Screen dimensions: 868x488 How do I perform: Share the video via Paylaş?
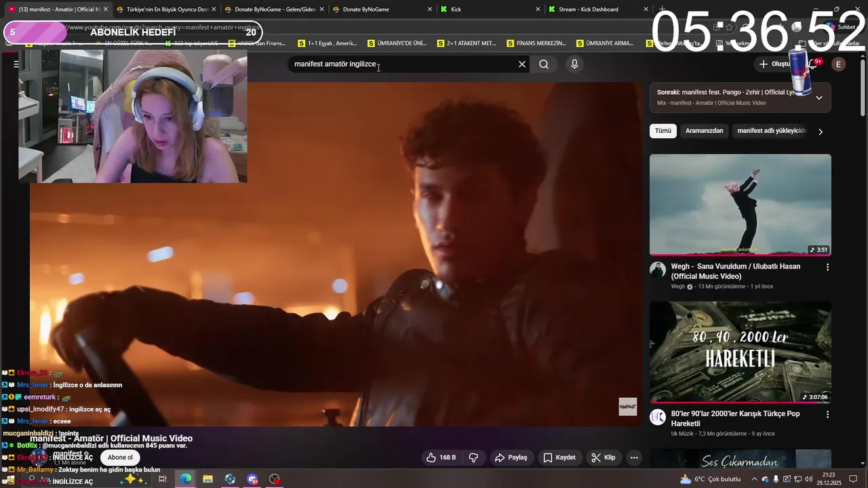[511, 457]
